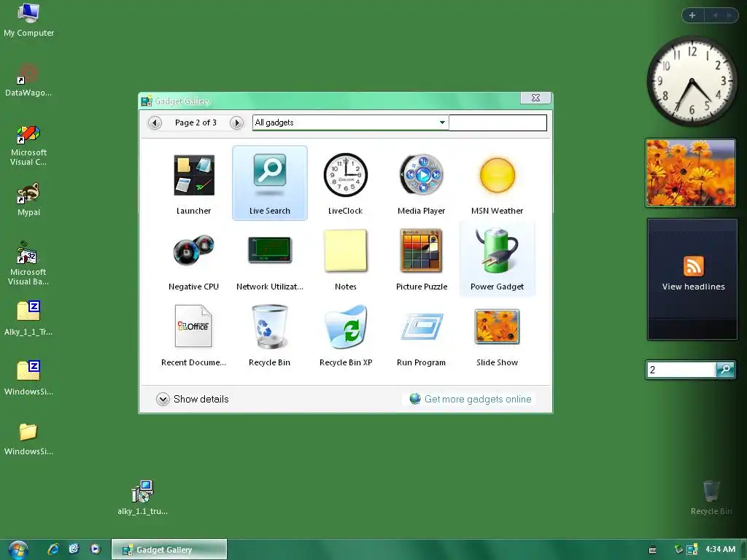Select the DataWago desktop shortcut

28,80
